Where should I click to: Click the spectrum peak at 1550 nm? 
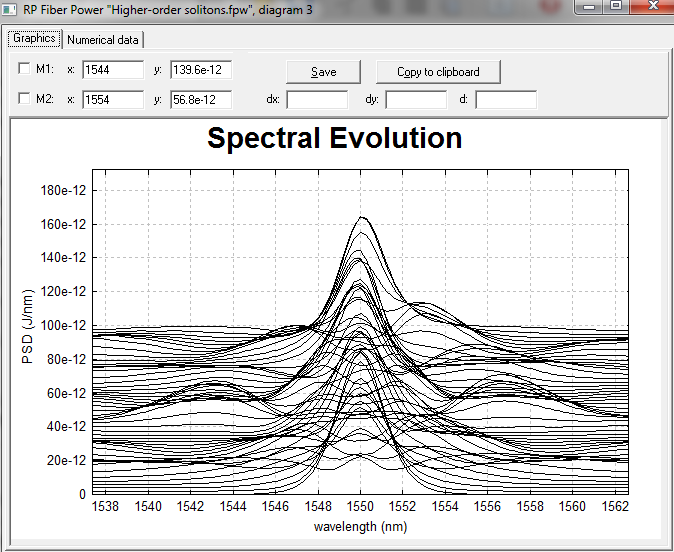click(361, 218)
